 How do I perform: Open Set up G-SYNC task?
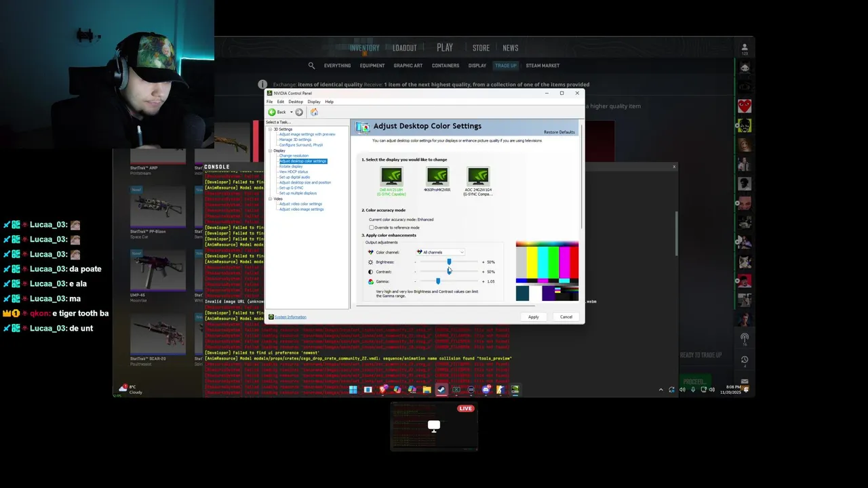pyautogui.click(x=292, y=188)
